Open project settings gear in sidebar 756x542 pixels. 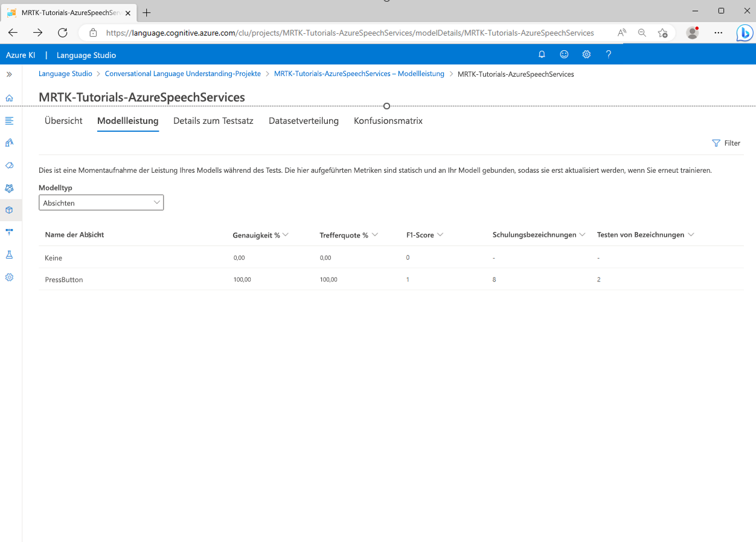[9, 277]
